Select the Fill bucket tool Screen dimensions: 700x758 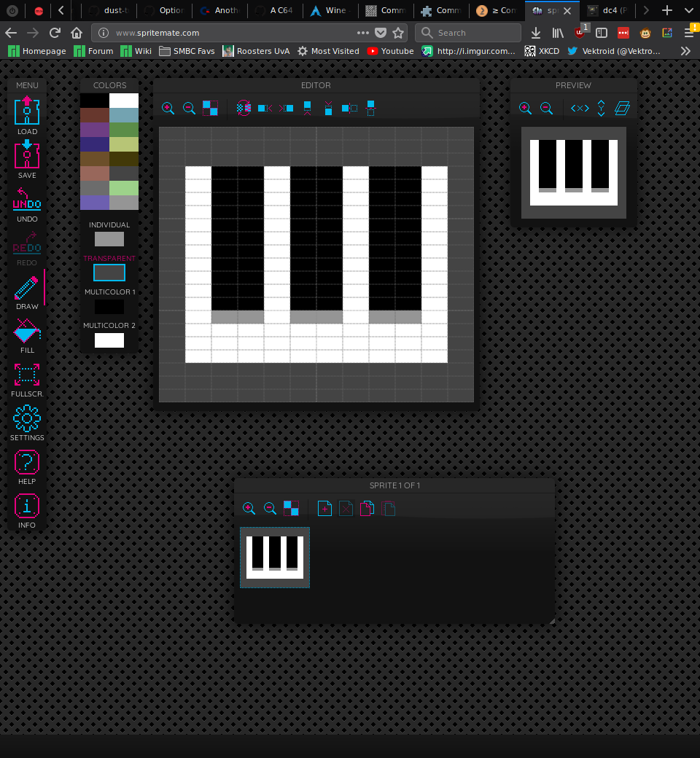tap(27, 334)
